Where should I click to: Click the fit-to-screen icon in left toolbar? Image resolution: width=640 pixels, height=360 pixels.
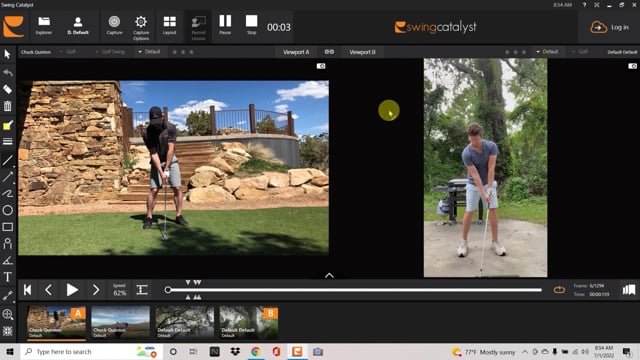[7, 331]
